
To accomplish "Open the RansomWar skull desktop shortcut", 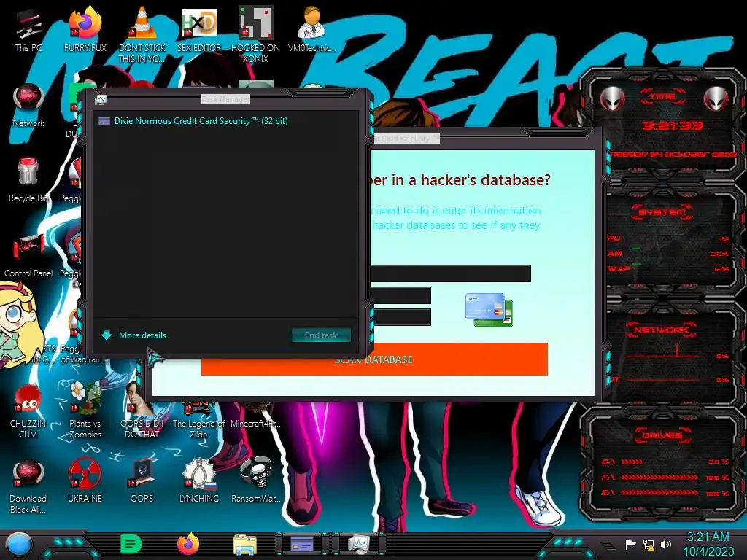I will [x=256, y=480].
